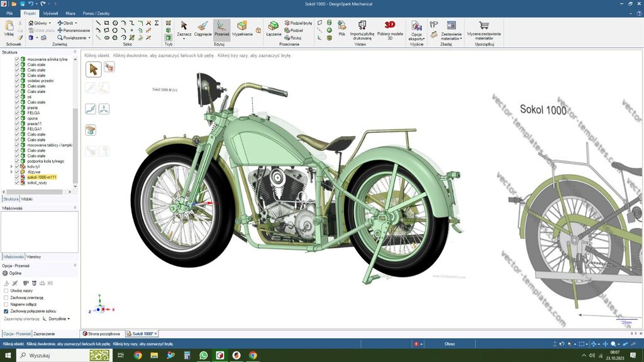Open Wycena zestawienia materiałów cart
Screen dimensions: 644x362
(x=484, y=26)
